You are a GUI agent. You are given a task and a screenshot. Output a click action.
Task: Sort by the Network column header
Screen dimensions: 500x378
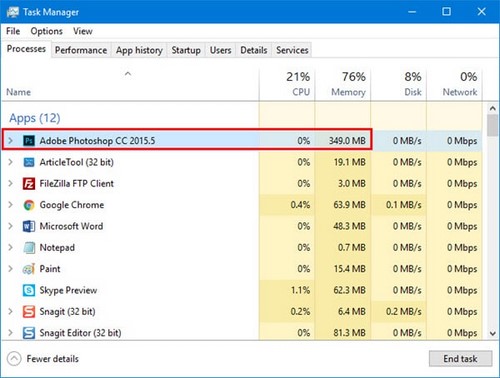(454, 85)
